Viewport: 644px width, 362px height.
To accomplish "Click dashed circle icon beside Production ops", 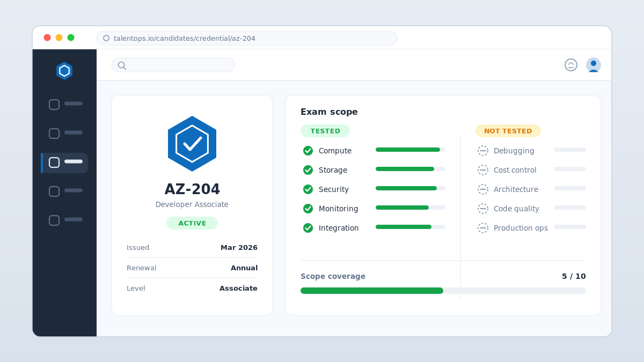I will point(483,228).
